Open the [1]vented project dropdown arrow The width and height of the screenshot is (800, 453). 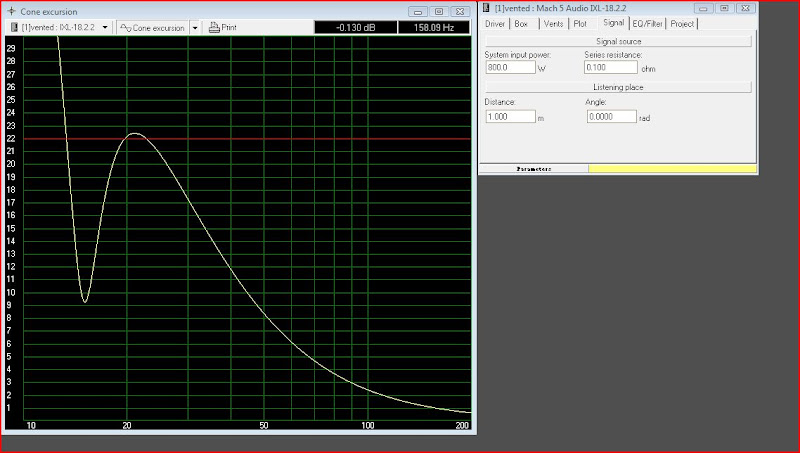tap(105, 28)
